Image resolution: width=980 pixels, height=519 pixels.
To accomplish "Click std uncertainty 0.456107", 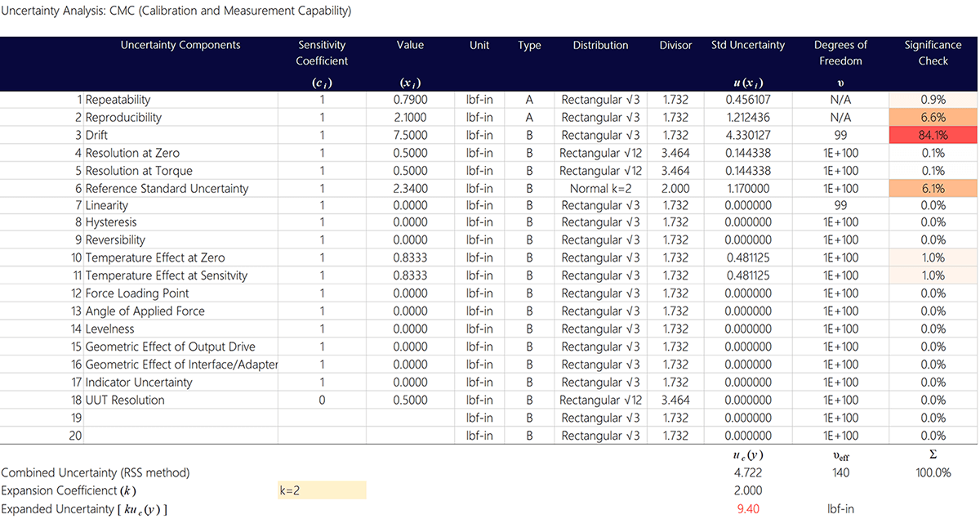I will coord(748,100).
